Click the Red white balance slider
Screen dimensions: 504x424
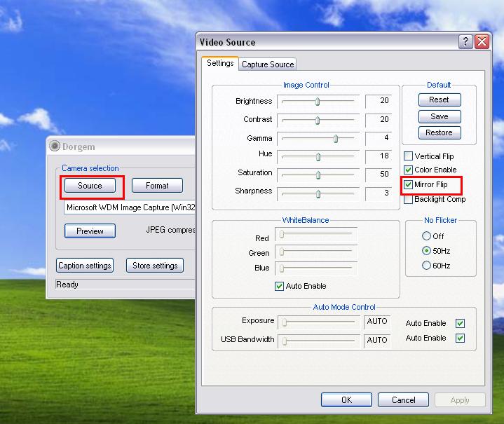click(316, 234)
